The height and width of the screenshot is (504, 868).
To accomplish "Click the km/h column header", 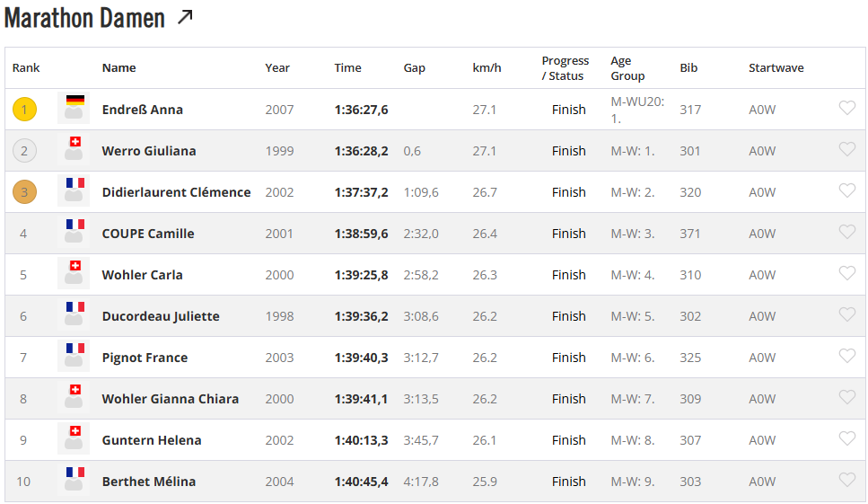I will tap(487, 68).
